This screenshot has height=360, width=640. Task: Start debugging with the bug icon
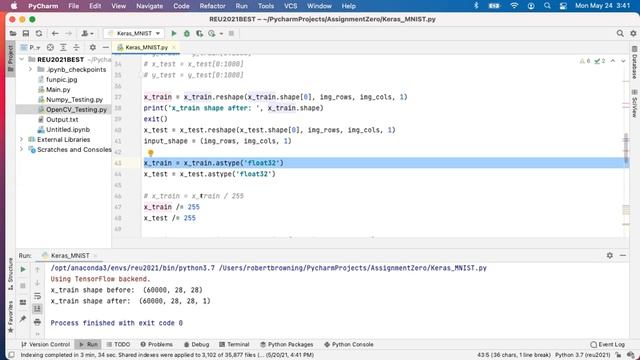pos(187,33)
